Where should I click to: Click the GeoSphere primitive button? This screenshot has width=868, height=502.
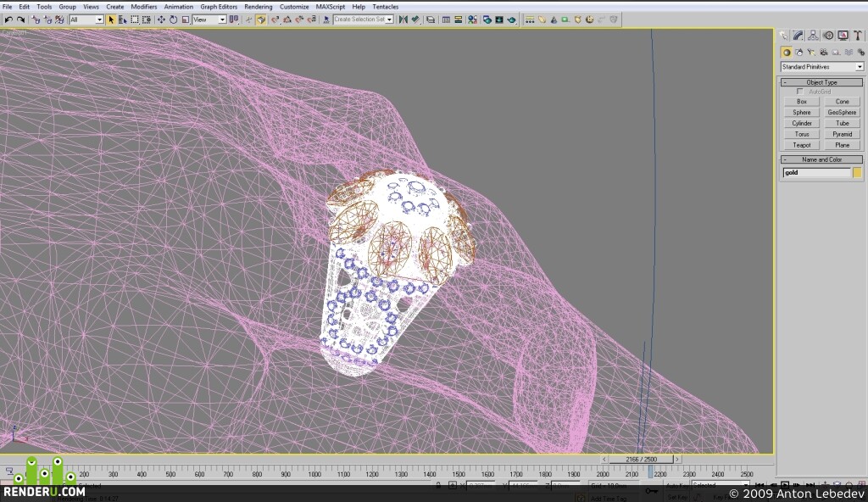[842, 113]
